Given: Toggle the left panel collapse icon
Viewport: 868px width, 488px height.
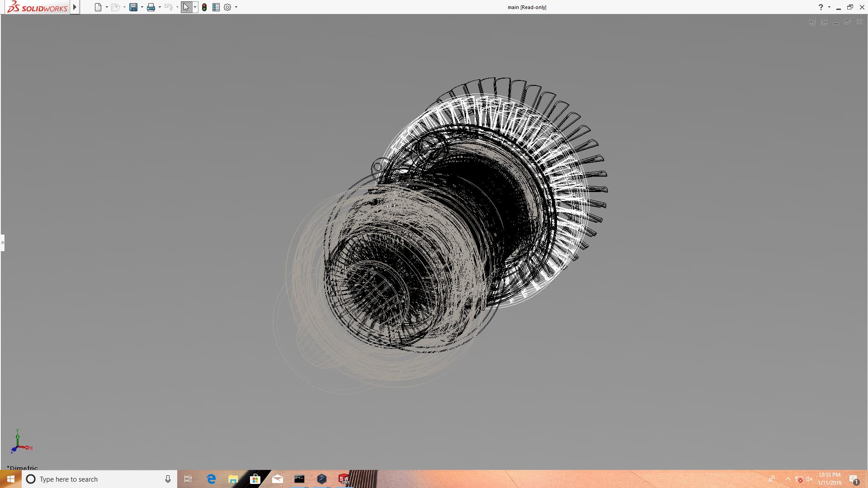Looking at the screenshot, I should pyautogui.click(x=812, y=22).
